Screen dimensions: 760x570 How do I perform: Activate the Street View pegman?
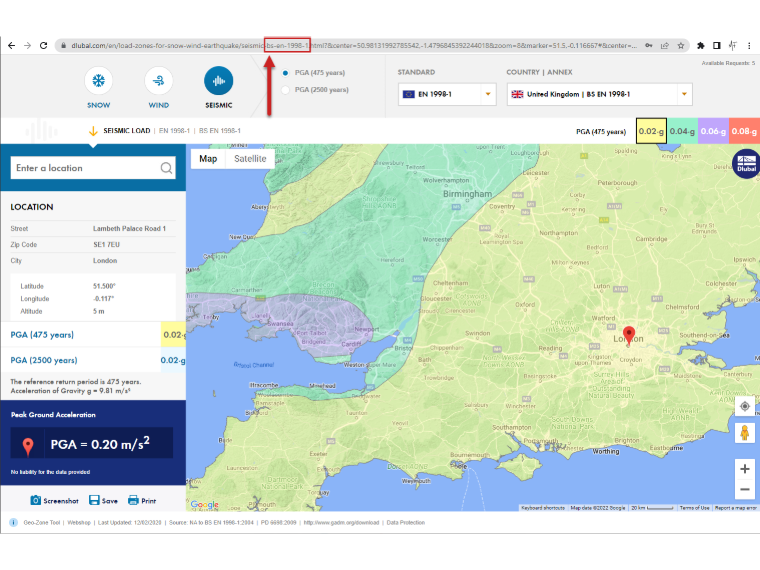click(x=745, y=432)
